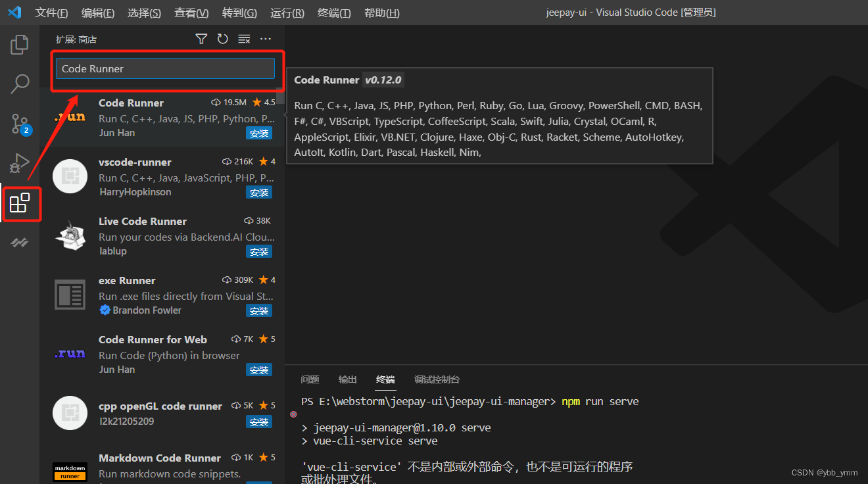This screenshot has height=484, width=868.
Task: Switch to the 调试控制台 panel tab
Action: [437, 379]
